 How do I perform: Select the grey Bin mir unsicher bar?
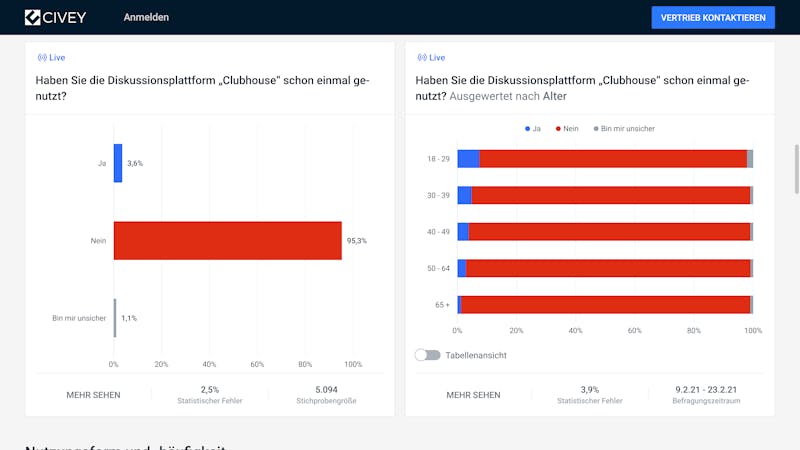click(115, 318)
